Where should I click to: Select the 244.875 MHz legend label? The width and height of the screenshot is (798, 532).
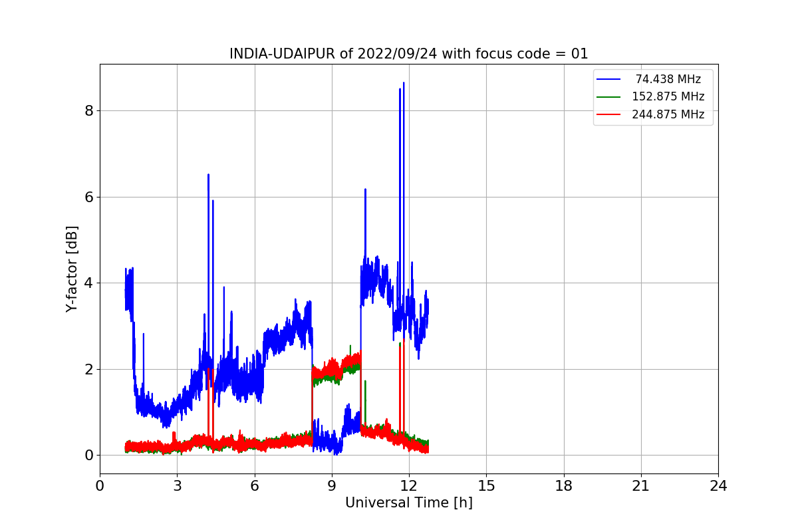click(668, 114)
